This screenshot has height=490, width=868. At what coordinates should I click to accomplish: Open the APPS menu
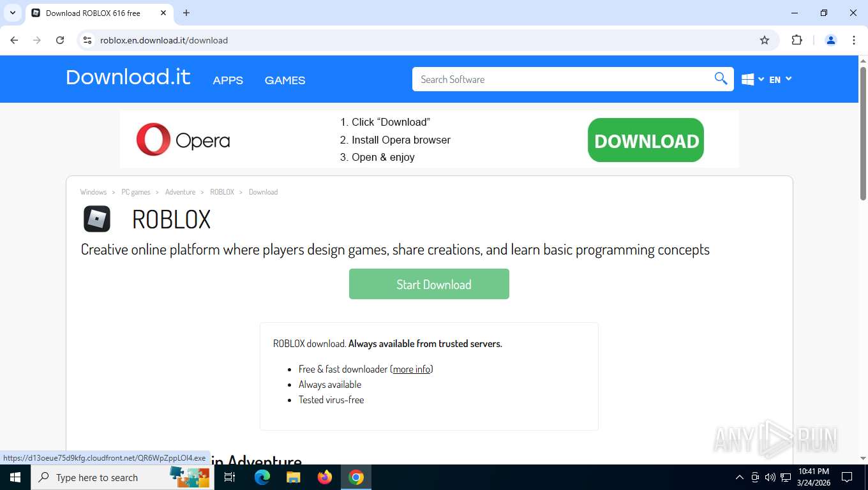(x=228, y=80)
